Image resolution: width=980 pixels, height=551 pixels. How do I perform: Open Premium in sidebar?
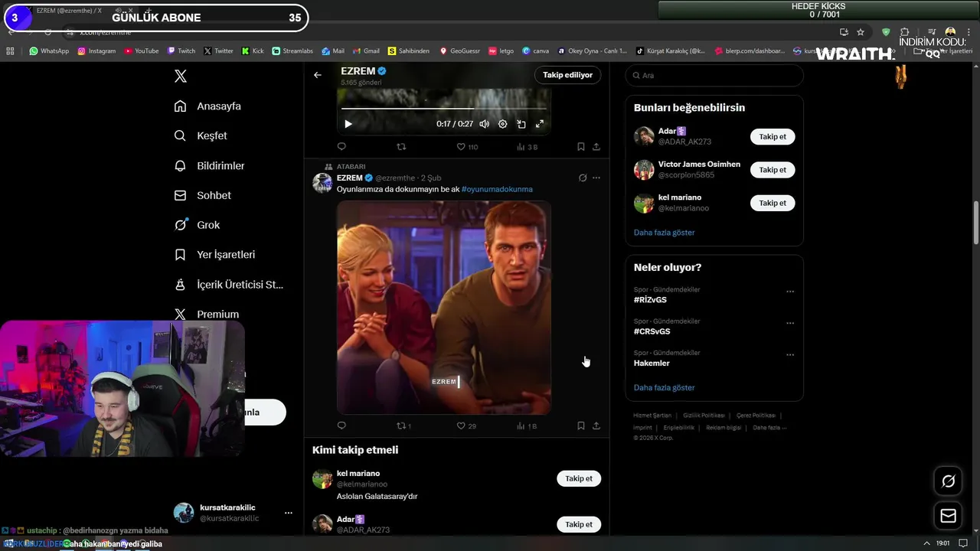pos(206,314)
